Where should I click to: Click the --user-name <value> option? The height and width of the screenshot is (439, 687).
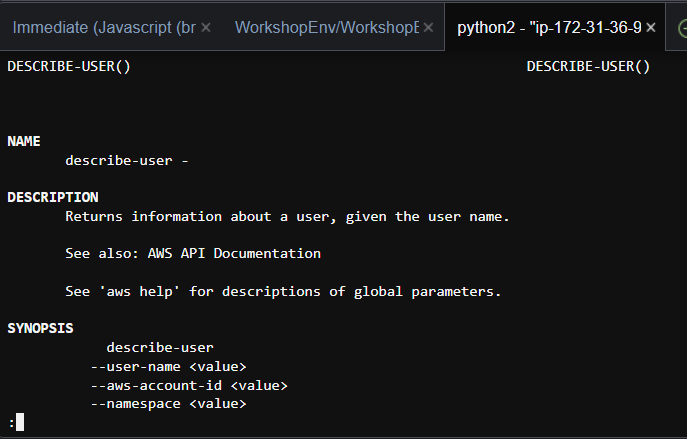(169, 366)
